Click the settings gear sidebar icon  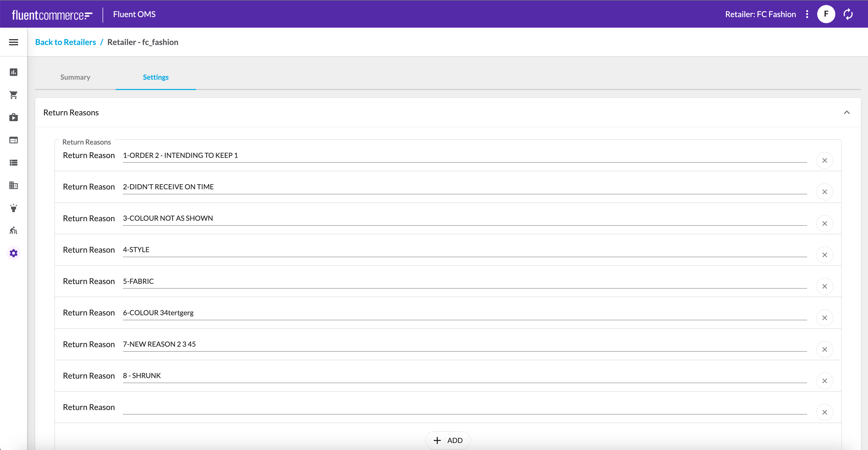click(x=14, y=253)
